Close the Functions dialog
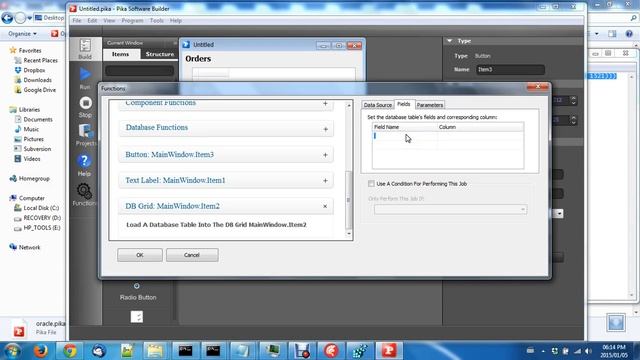 point(538,87)
